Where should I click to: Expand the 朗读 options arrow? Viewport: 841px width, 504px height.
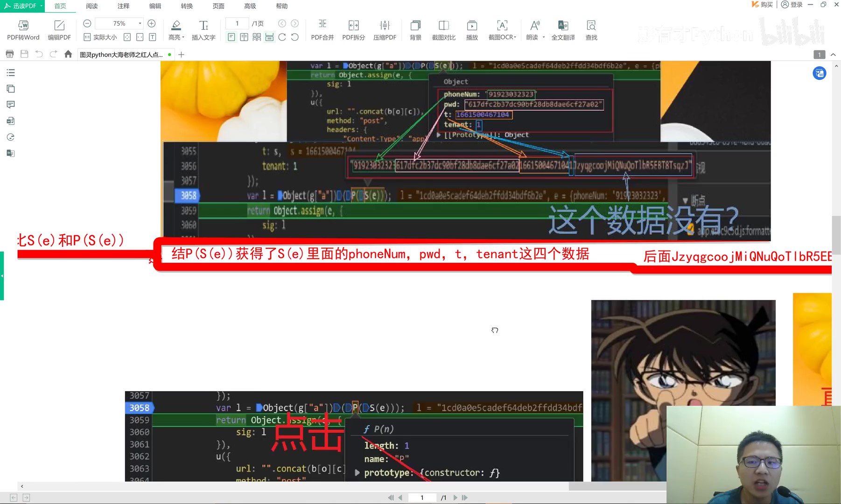[x=544, y=38]
